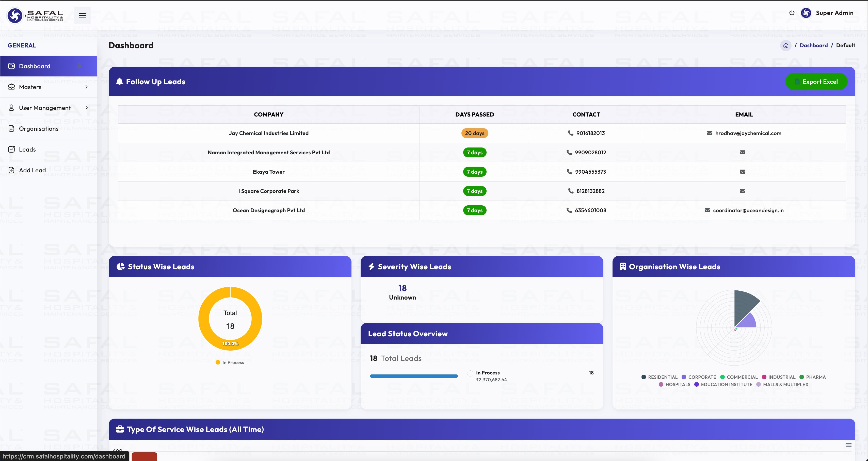The image size is (868, 461).
Task: Expand the Masters submenu chevron
Action: pyautogui.click(x=87, y=87)
